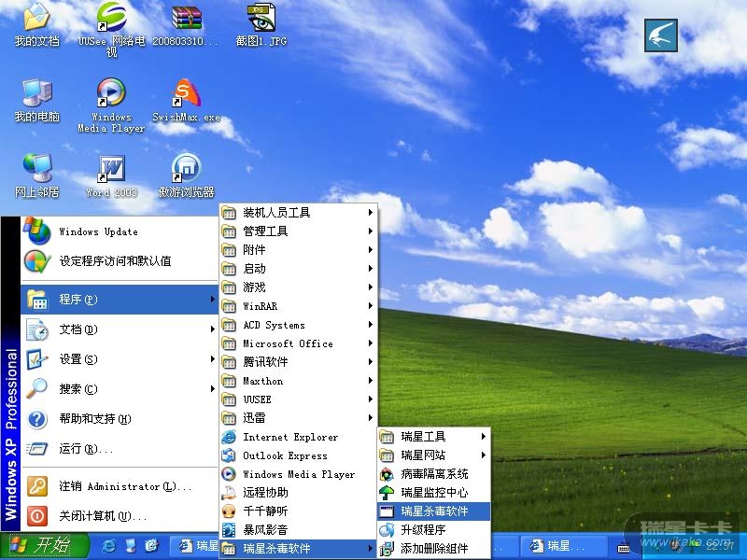Click 注销 Administrator(L)... in Start menu

[120, 486]
